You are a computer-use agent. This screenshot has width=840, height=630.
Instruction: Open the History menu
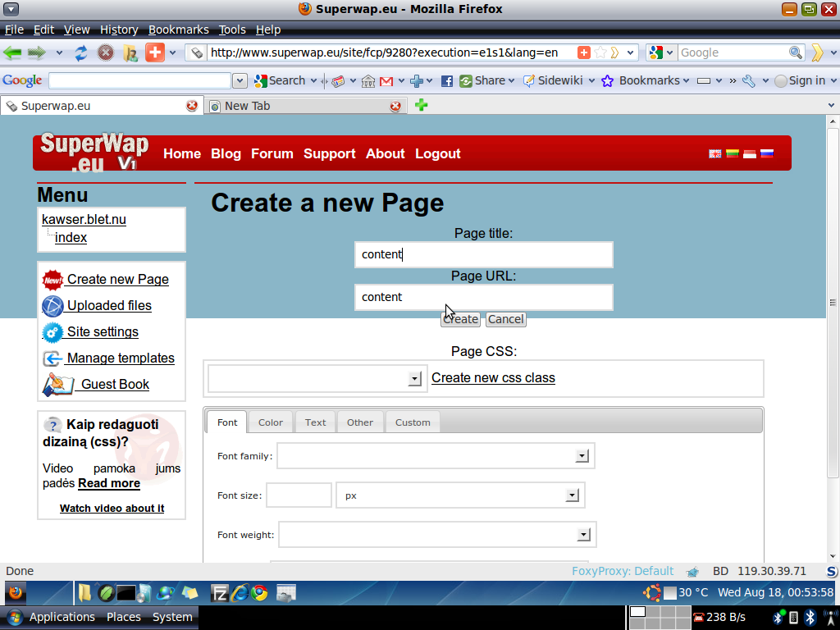[119, 30]
